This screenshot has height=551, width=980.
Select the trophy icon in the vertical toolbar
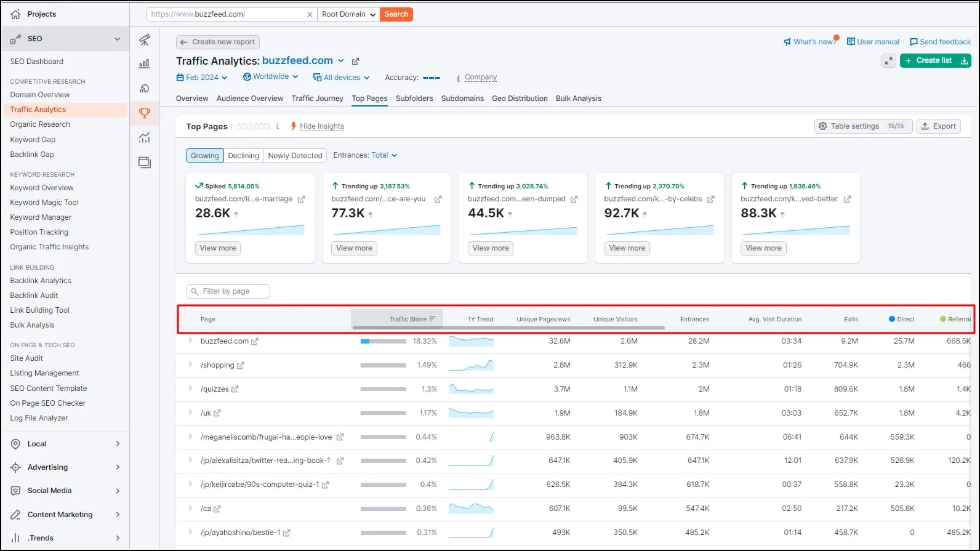pyautogui.click(x=144, y=113)
